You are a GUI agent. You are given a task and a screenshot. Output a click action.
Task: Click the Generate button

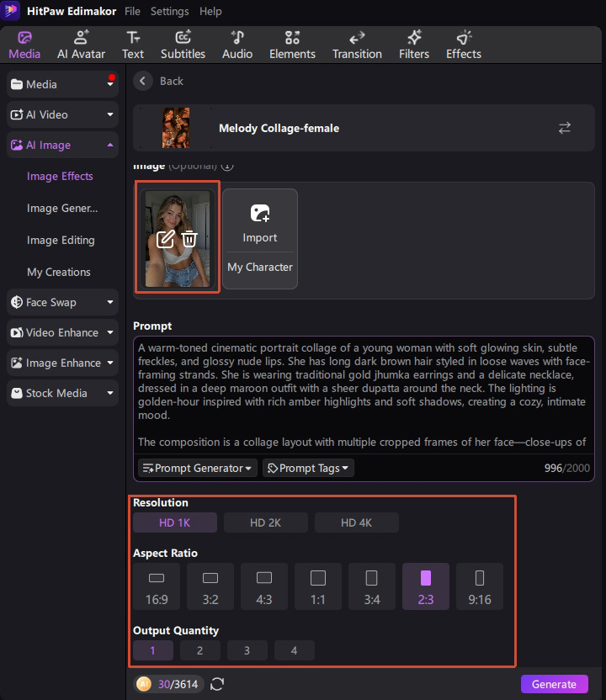coord(554,684)
